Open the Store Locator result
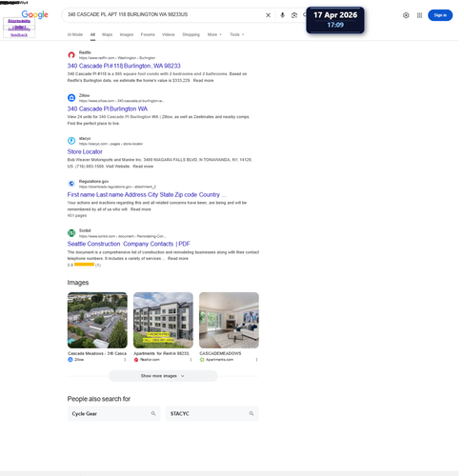The width and height of the screenshot is (464, 476). pyautogui.click(x=85, y=151)
